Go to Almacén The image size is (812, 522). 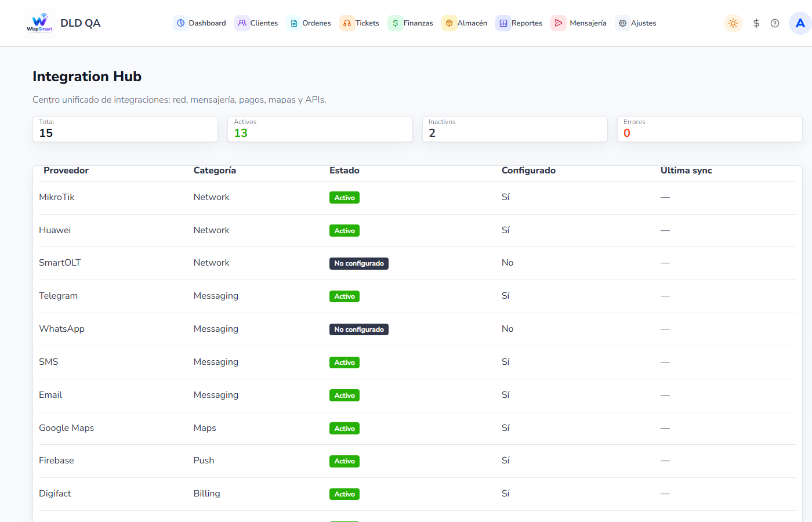465,23
